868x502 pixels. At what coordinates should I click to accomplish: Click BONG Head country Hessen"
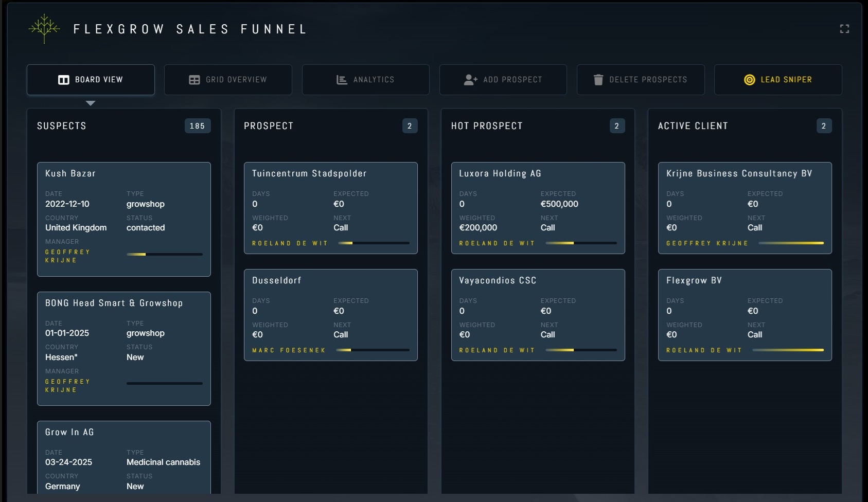tap(61, 357)
